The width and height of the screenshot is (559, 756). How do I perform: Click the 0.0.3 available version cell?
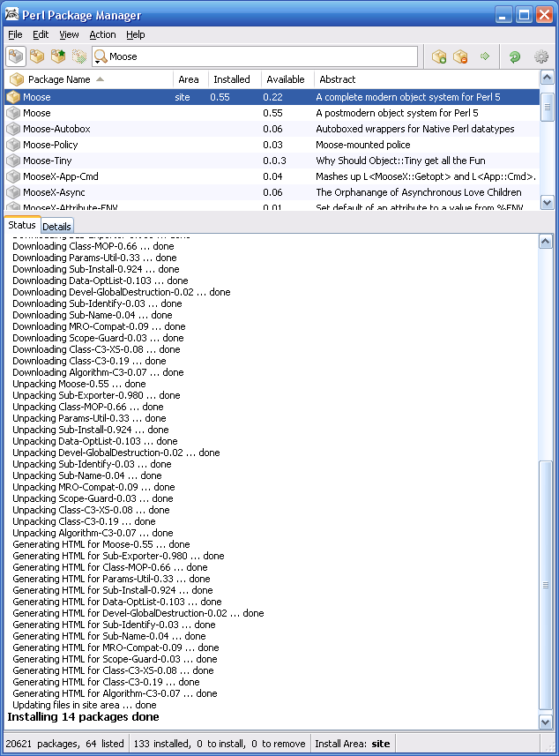coord(274,161)
